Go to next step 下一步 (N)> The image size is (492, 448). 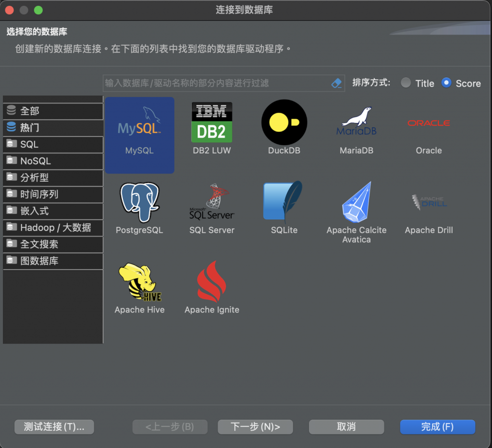[256, 427]
